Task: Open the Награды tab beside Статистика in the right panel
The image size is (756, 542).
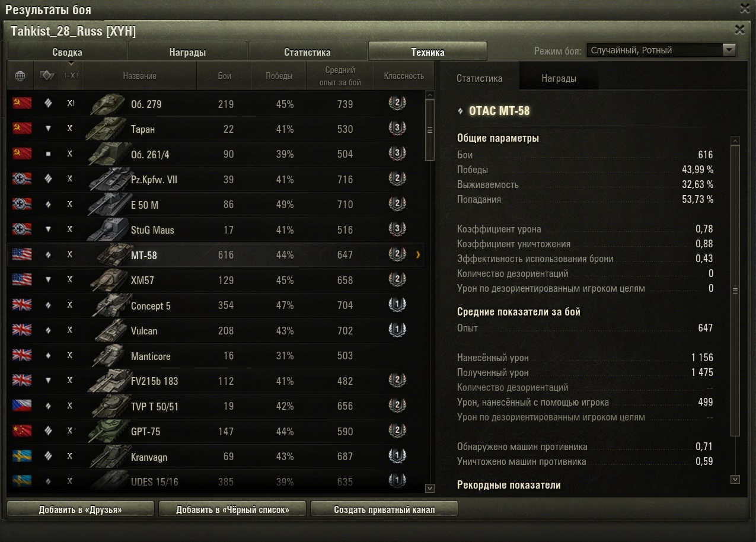Action: 559,78
